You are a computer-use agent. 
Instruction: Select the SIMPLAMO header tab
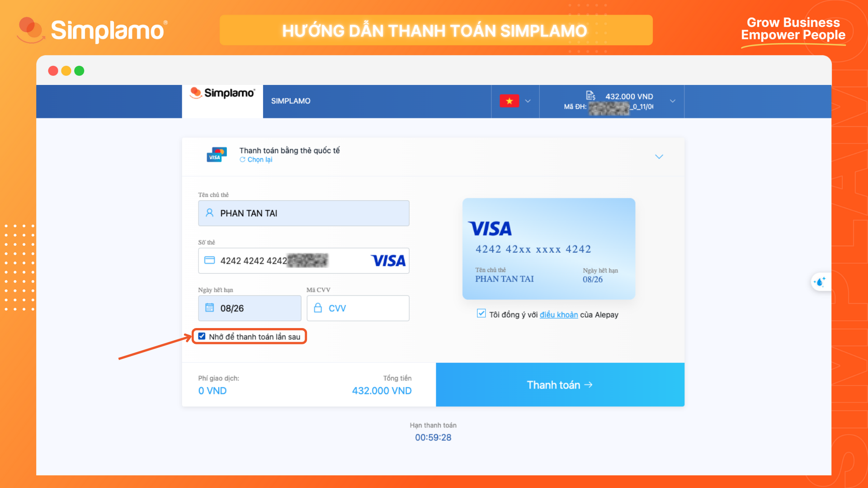point(291,101)
